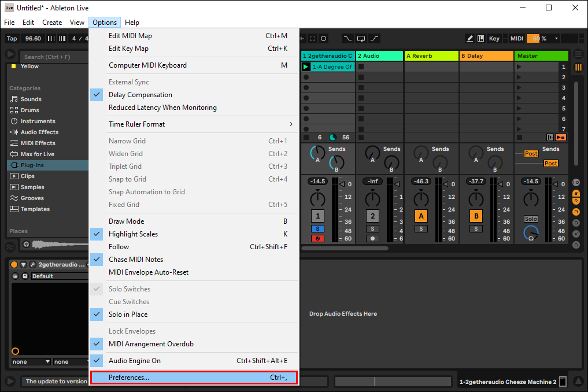This screenshot has height=392, width=588.
Task: Select the 2 Audio track header
Action: 379,56
